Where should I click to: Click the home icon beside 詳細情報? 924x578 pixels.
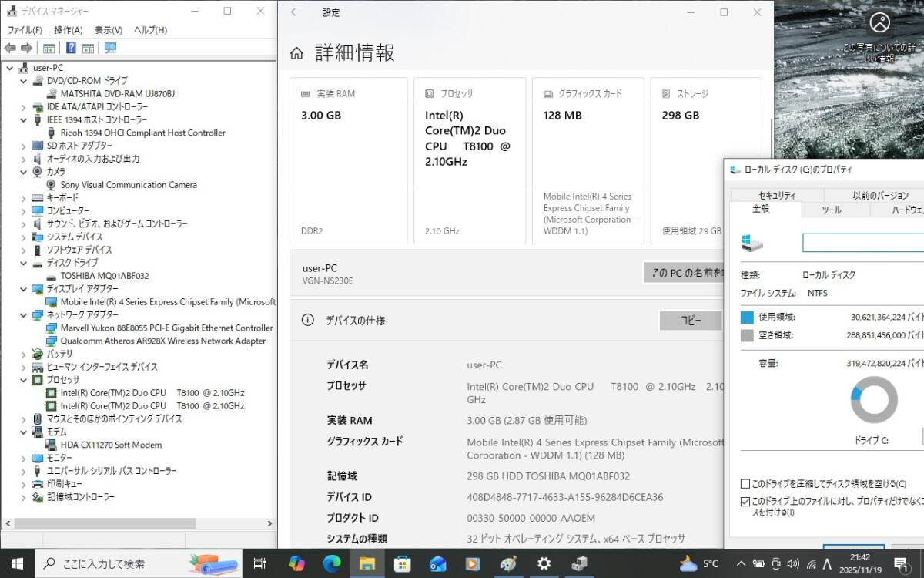[296, 53]
